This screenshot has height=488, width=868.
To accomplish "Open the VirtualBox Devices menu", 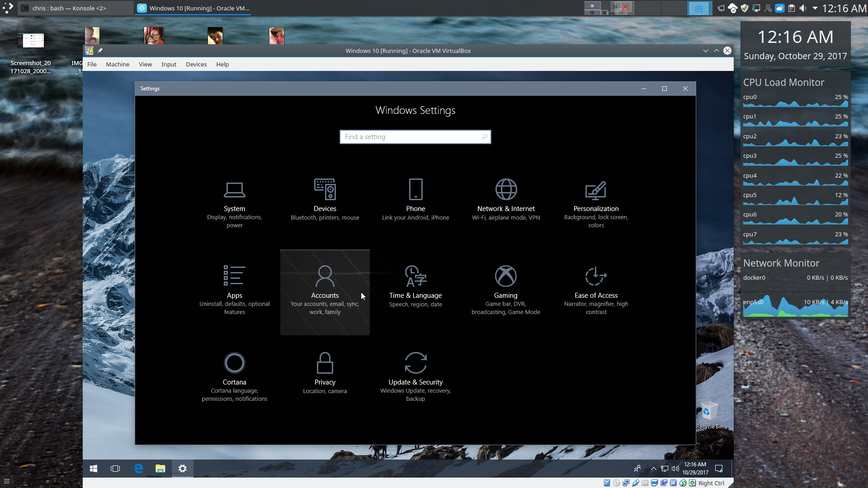I will 196,64.
